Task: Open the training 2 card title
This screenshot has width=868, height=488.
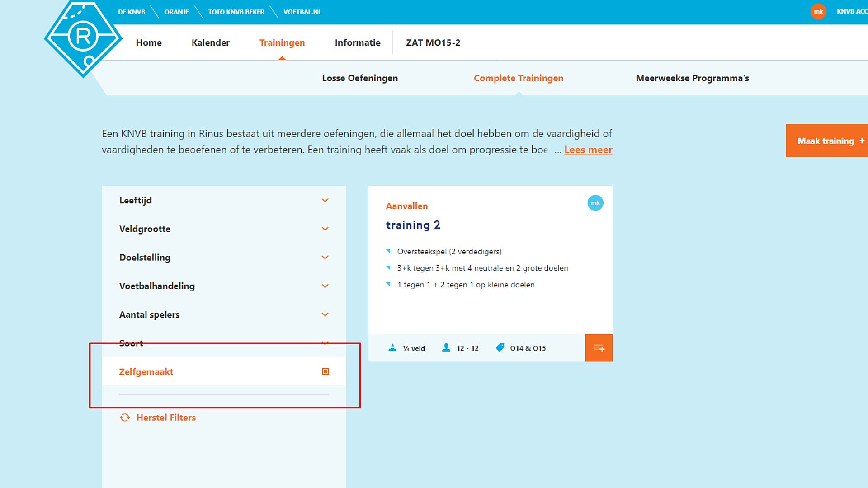Action: pos(413,225)
